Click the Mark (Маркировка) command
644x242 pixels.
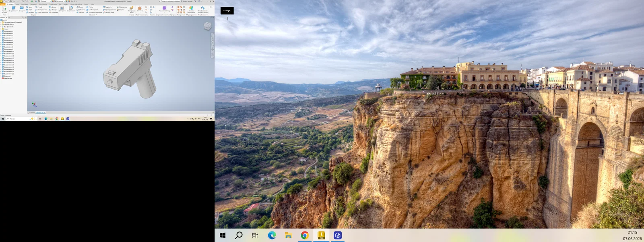(122, 7)
